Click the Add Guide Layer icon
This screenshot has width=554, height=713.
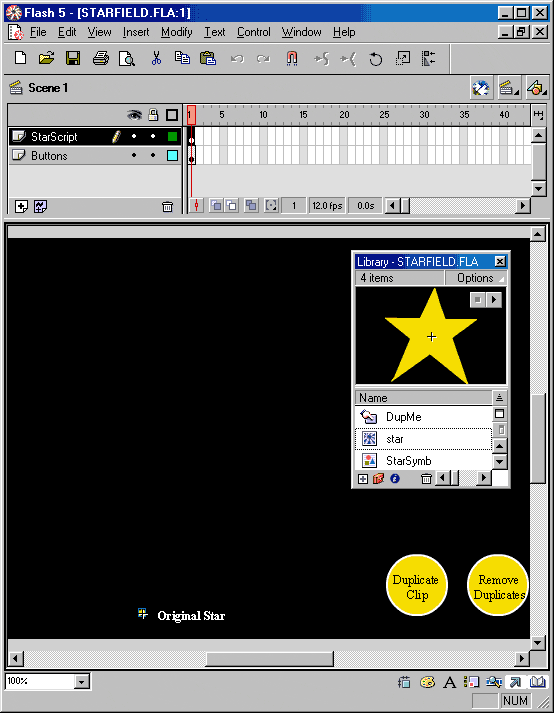(40, 206)
